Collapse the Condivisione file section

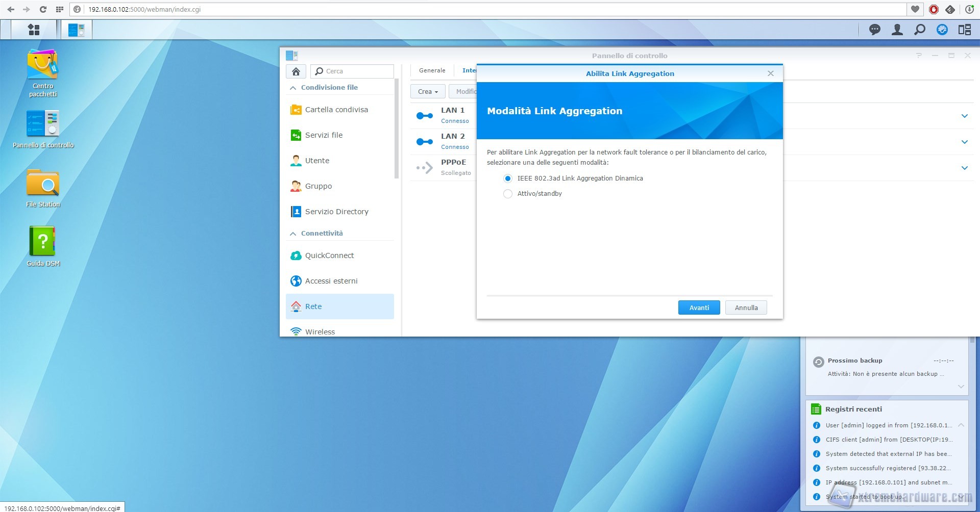click(x=293, y=88)
